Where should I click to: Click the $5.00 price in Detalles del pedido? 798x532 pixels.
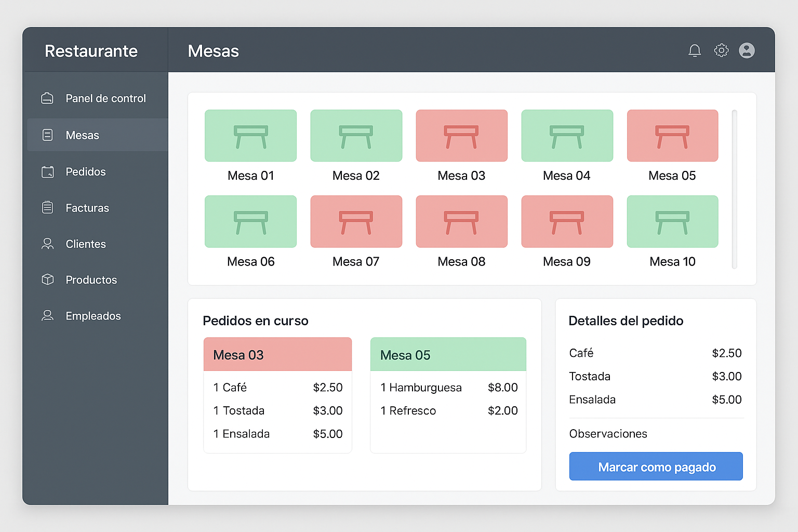tap(727, 400)
